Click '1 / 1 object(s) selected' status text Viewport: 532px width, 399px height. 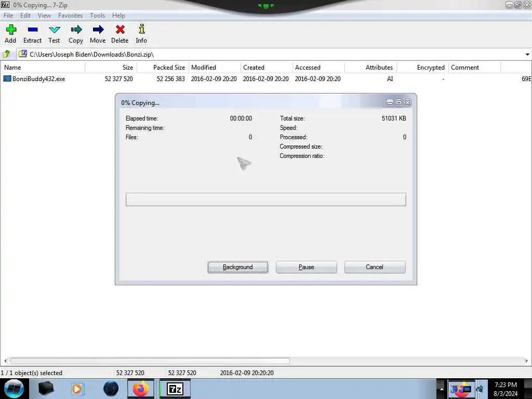[32, 373]
